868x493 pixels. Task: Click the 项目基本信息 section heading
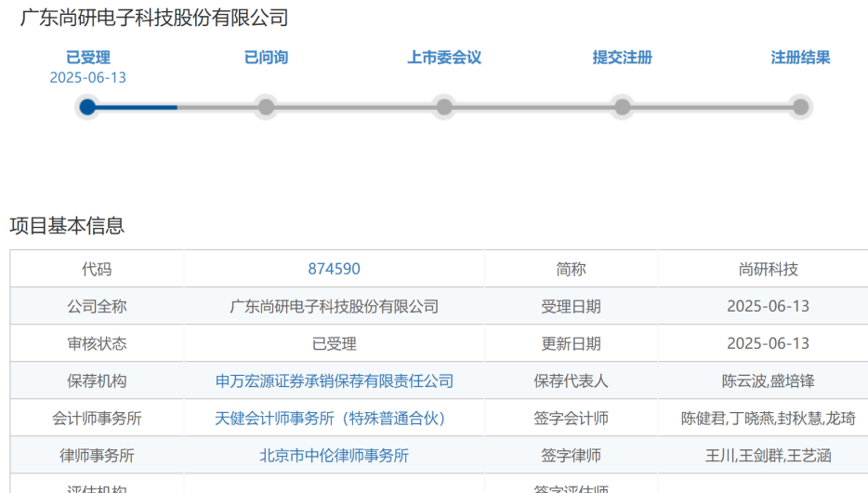(67, 225)
